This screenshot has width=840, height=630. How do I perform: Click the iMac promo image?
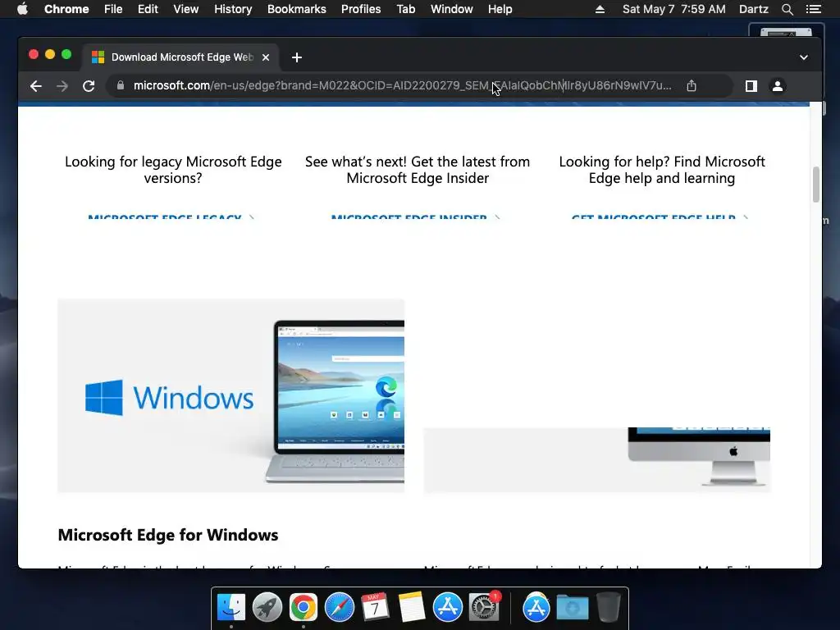597,459
